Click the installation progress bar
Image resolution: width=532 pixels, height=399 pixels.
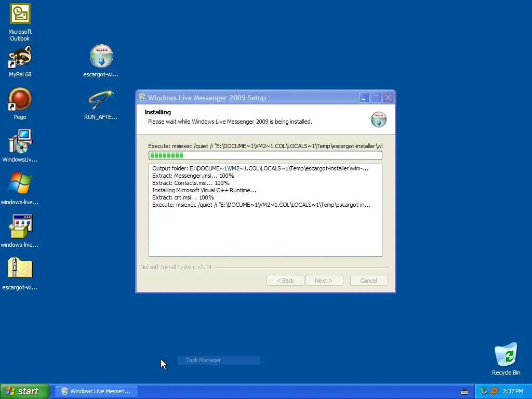[x=265, y=155]
